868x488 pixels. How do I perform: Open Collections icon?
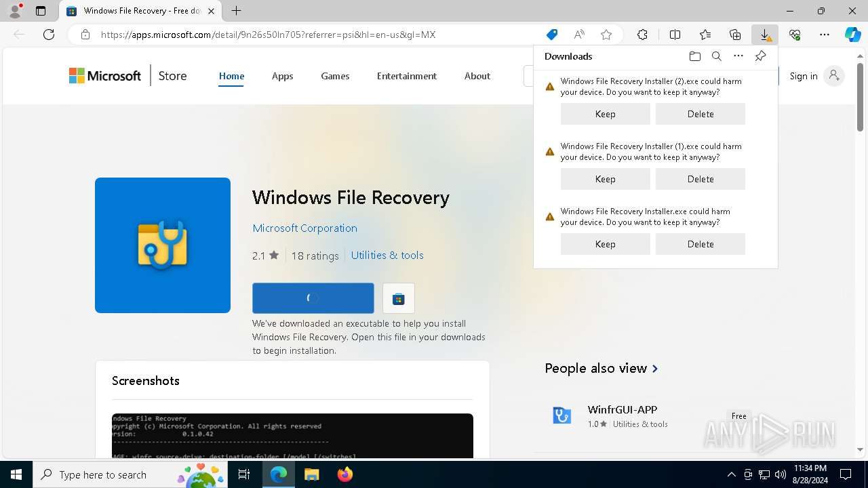tap(735, 35)
